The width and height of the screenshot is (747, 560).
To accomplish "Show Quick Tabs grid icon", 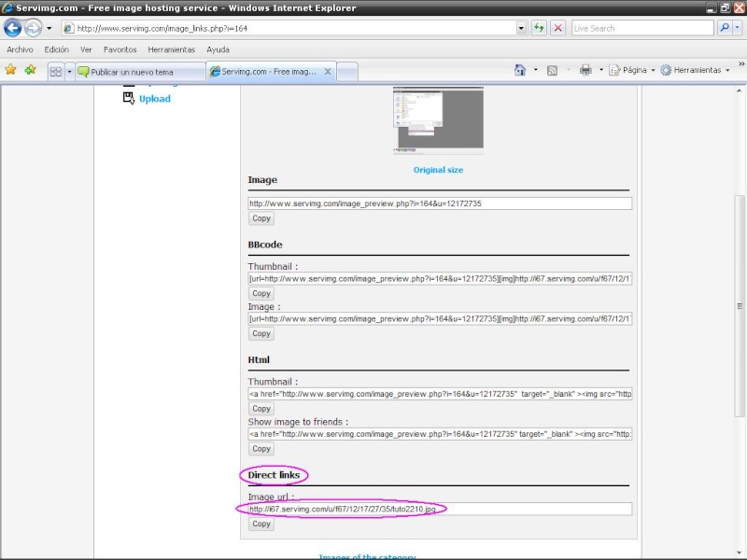I will 56,72.
